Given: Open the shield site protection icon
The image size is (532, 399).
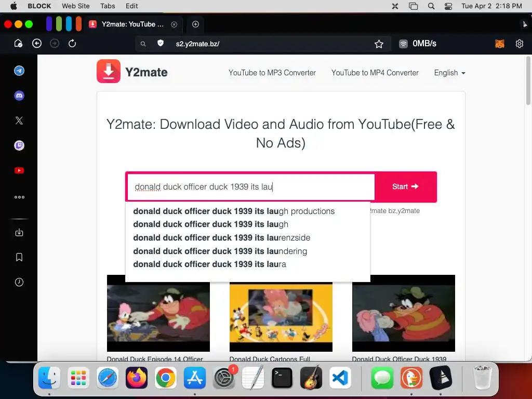Looking at the screenshot, I should click(x=161, y=43).
